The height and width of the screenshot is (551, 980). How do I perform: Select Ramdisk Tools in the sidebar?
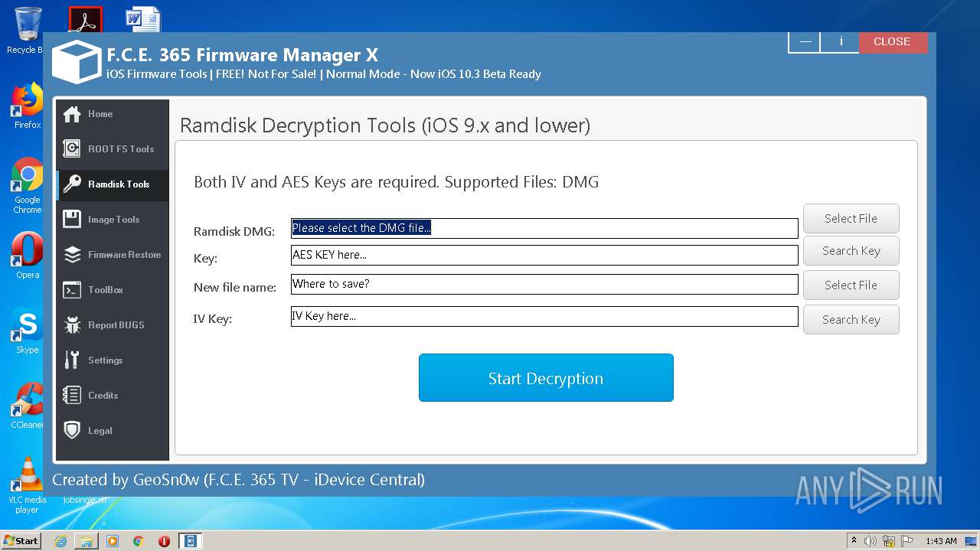point(113,184)
